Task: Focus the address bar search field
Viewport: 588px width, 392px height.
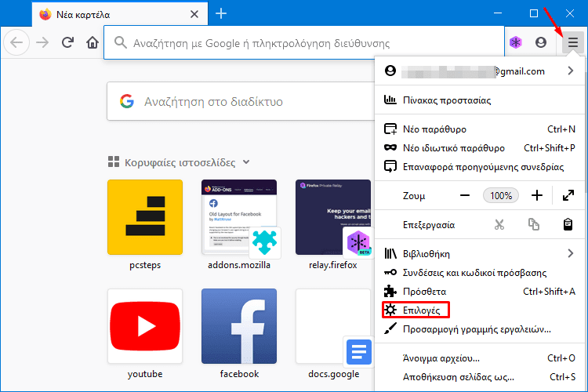Action: tap(303, 43)
